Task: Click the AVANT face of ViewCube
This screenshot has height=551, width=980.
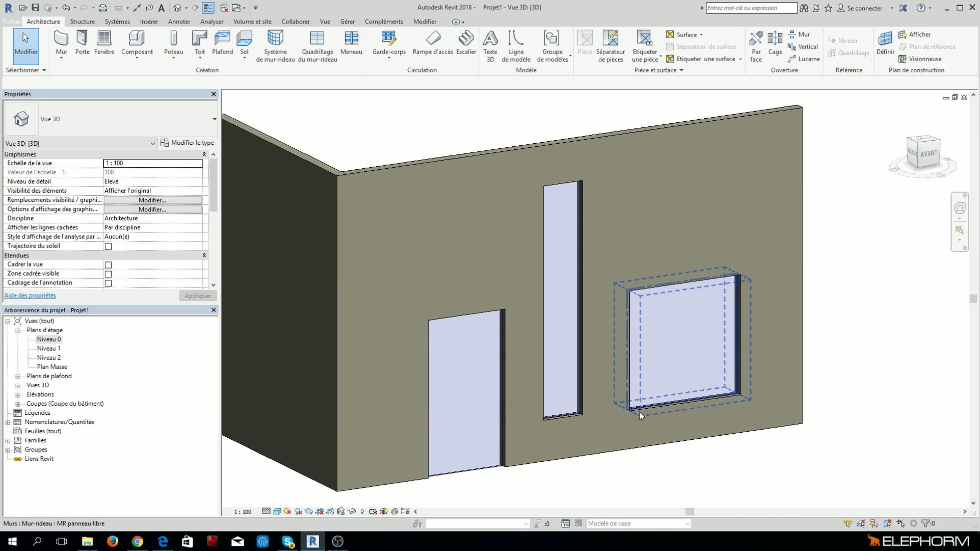Action: click(928, 153)
